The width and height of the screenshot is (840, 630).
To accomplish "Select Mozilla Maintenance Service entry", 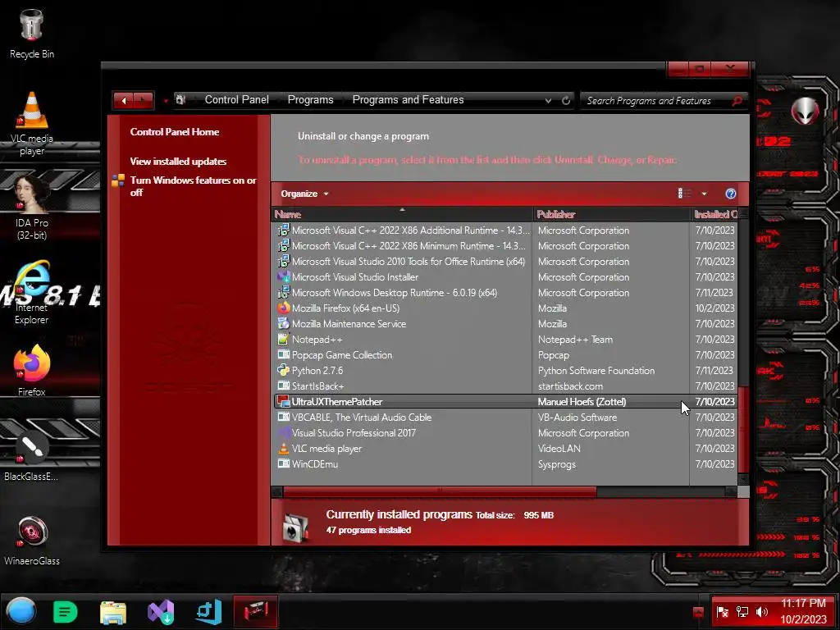I will [505, 323].
